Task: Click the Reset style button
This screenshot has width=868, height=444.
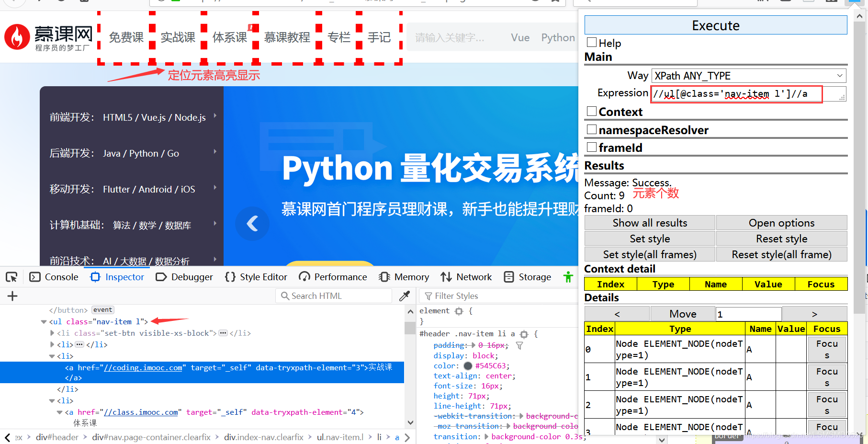Action: click(x=782, y=239)
